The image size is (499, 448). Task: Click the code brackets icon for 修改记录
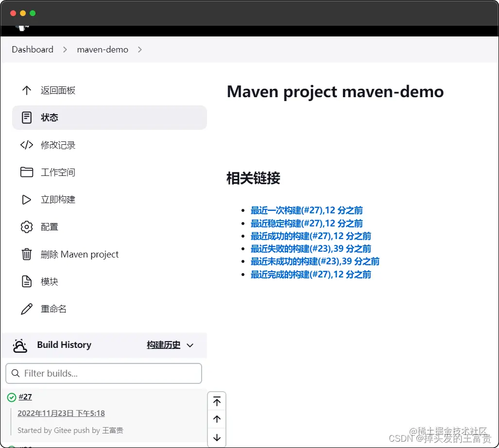pos(27,145)
